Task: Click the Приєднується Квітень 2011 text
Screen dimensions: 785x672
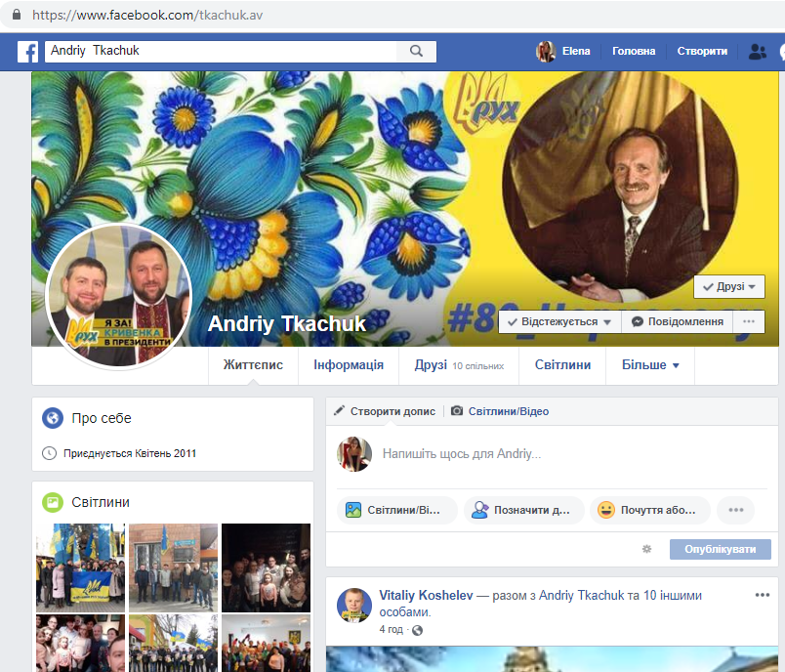Action: pos(130,453)
